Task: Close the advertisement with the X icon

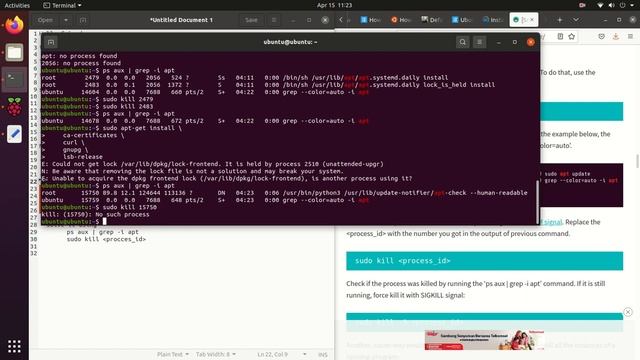Action: [628, 312]
